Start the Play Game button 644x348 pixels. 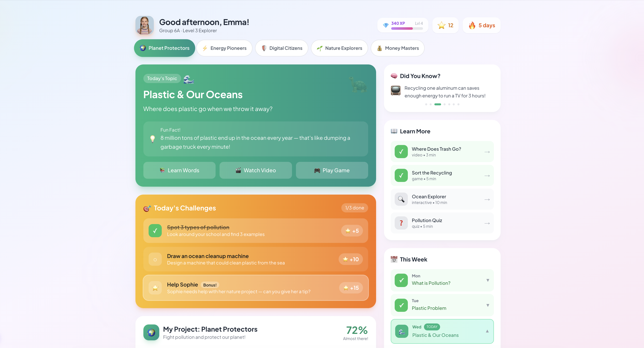coord(332,170)
